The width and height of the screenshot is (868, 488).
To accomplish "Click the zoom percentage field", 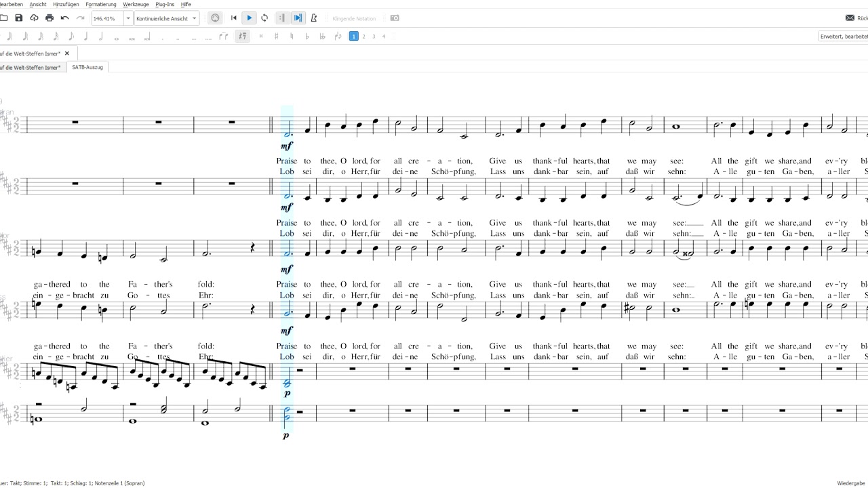I will click(107, 18).
